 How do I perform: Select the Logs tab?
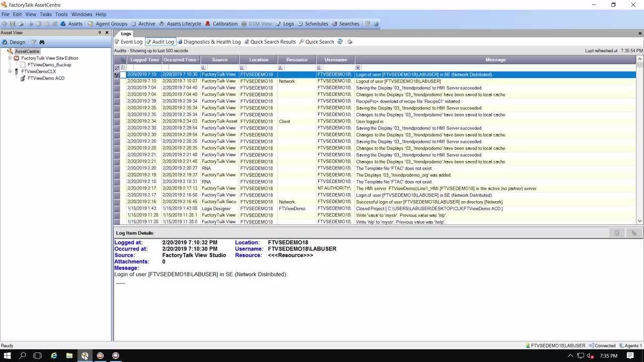click(x=126, y=34)
